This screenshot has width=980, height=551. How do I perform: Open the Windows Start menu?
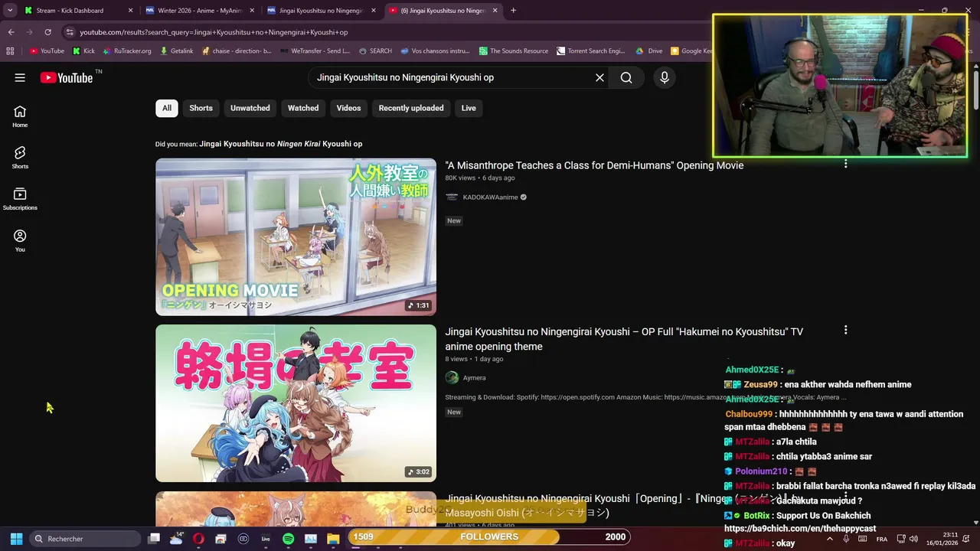coord(16,539)
